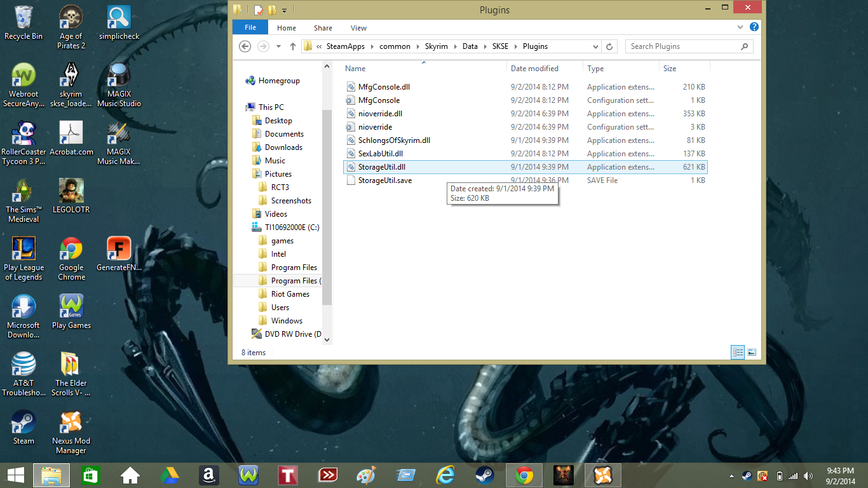Launch The Sims Medieval shortcut
The height and width of the screenshot is (488, 868).
pos(24,201)
